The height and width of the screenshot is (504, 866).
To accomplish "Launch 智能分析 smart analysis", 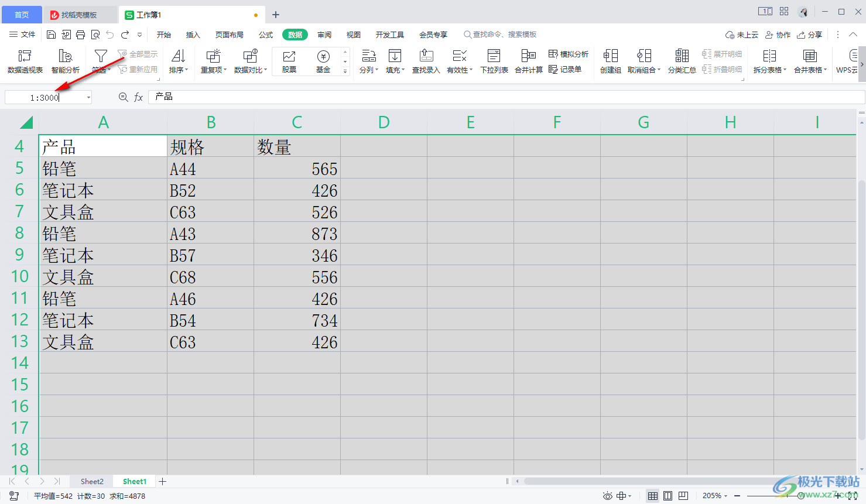I will click(66, 61).
